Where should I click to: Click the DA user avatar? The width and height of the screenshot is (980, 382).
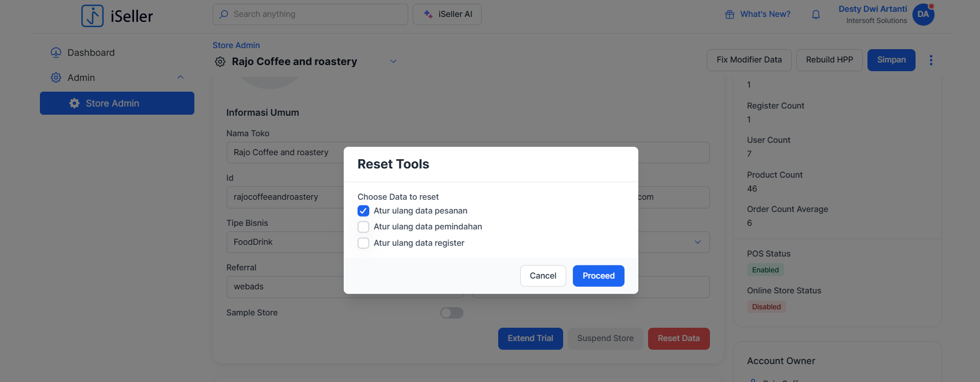coord(923,14)
